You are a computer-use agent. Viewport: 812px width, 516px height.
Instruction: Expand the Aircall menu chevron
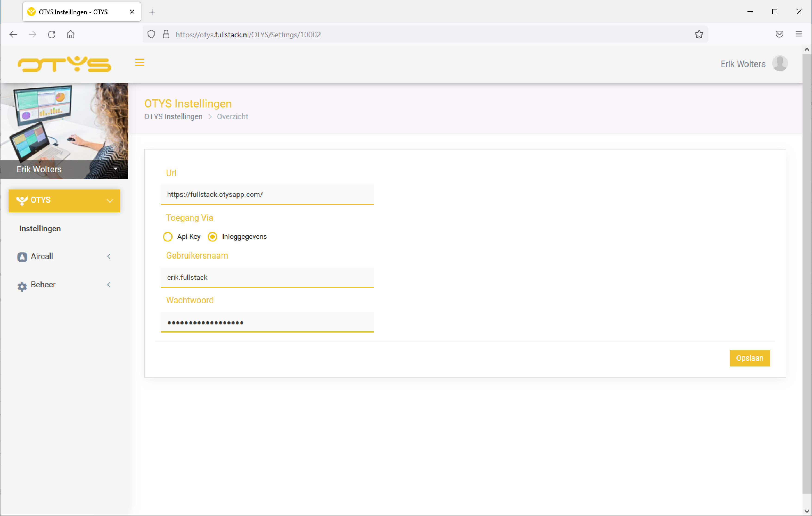coord(109,257)
